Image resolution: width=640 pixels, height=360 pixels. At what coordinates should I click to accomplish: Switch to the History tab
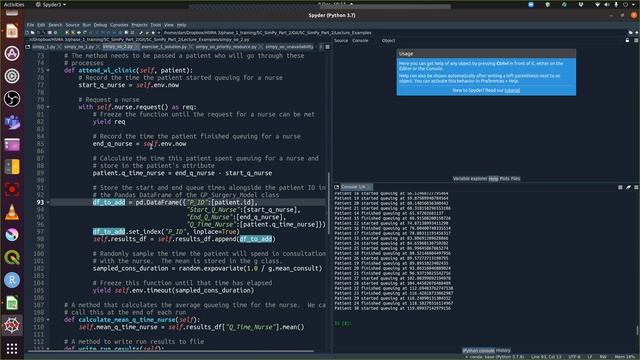tap(503, 350)
